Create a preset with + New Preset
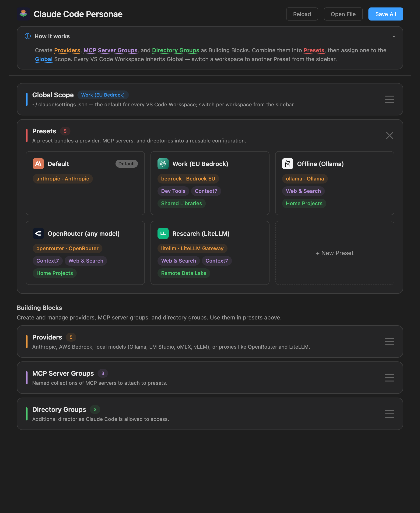This screenshot has height=513, width=420. 334,253
